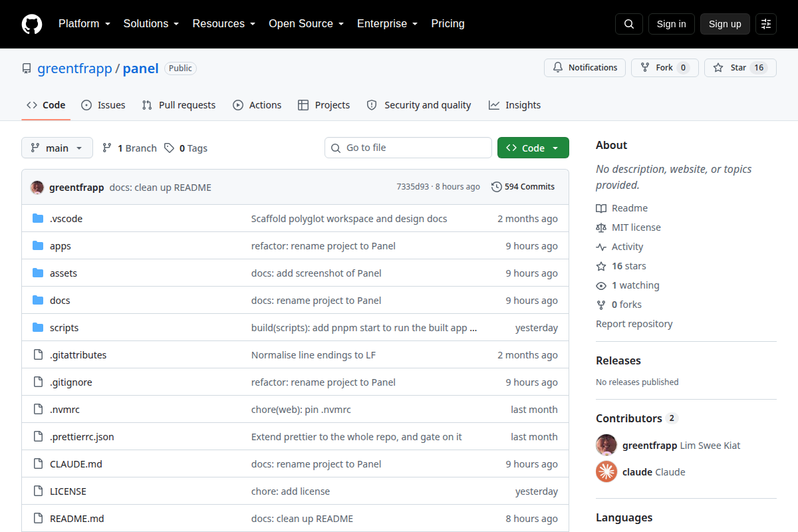Click the scripts folder icon
This screenshot has height=532, width=798.
[38, 328]
